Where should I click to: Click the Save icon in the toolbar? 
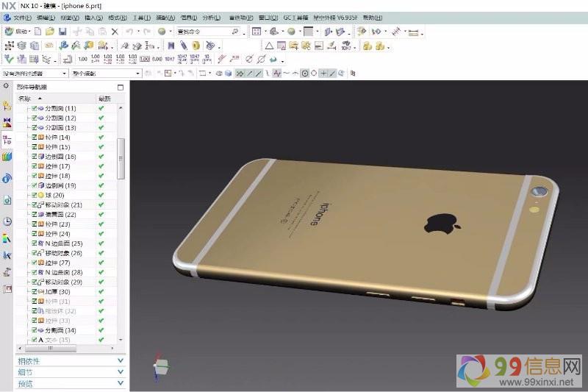coord(62,32)
